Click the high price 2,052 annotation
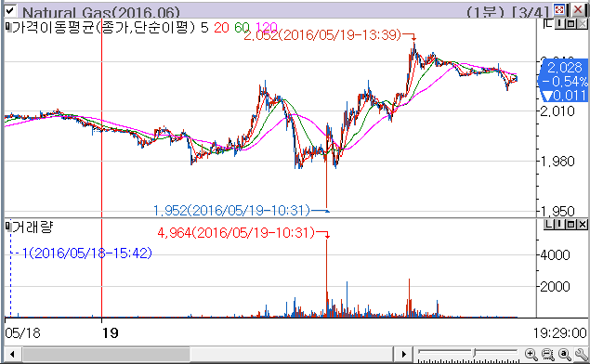This screenshot has width=590, height=364. point(322,35)
